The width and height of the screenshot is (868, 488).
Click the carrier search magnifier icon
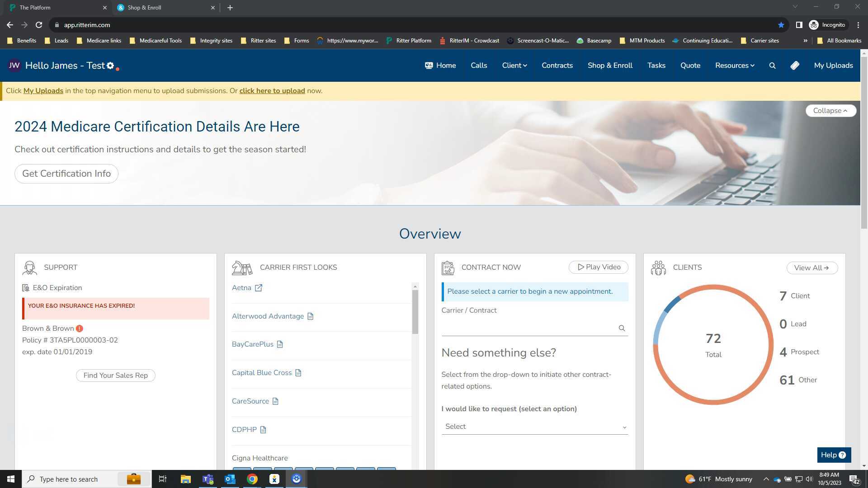coord(622,328)
